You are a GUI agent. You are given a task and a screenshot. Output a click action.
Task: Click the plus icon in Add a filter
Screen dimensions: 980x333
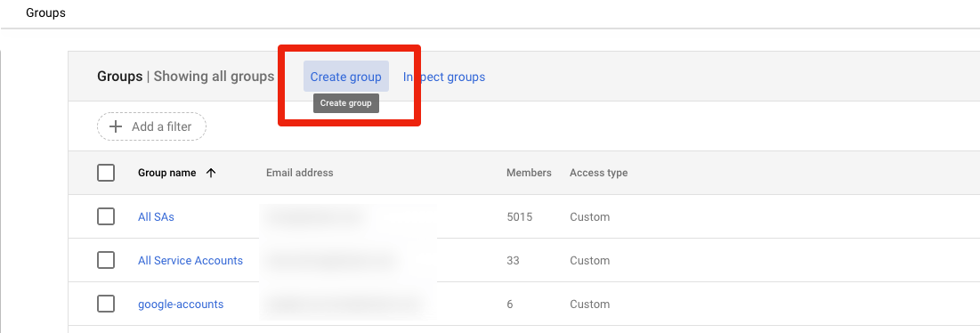(x=116, y=126)
